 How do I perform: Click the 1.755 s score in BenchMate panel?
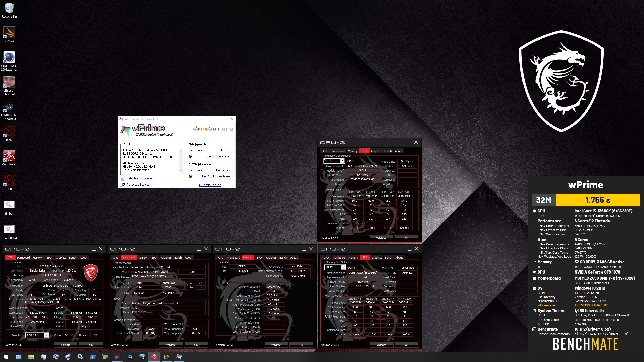pyautogui.click(x=598, y=200)
